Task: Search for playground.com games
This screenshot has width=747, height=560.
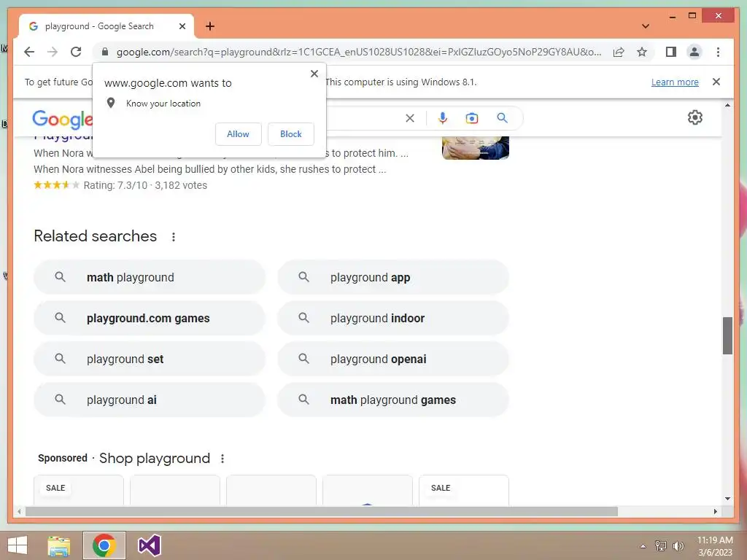Action: [x=149, y=318]
